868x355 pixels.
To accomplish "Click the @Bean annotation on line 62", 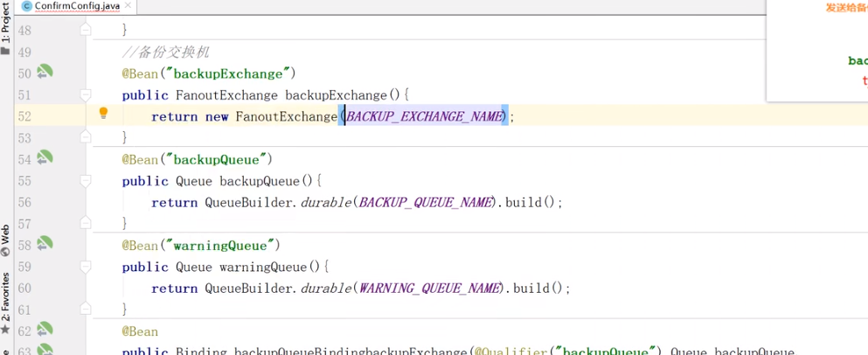I will tap(140, 331).
